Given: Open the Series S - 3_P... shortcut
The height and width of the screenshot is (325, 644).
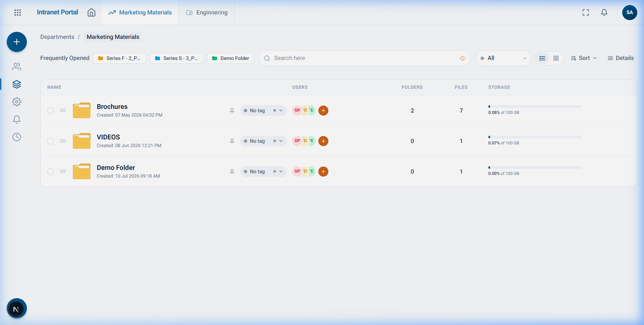Looking at the screenshot, I should pyautogui.click(x=177, y=58).
